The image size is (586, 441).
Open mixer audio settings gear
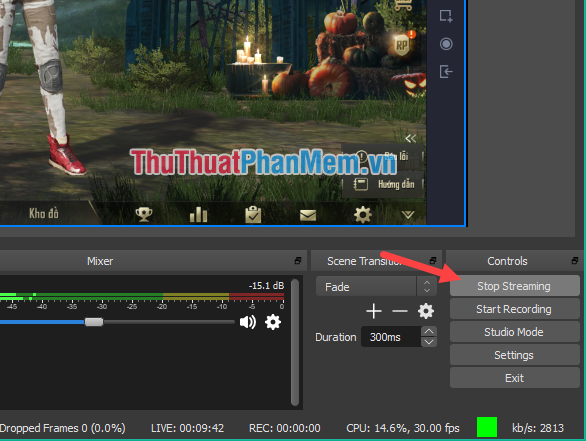pyautogui.click(x=273, y=322)
